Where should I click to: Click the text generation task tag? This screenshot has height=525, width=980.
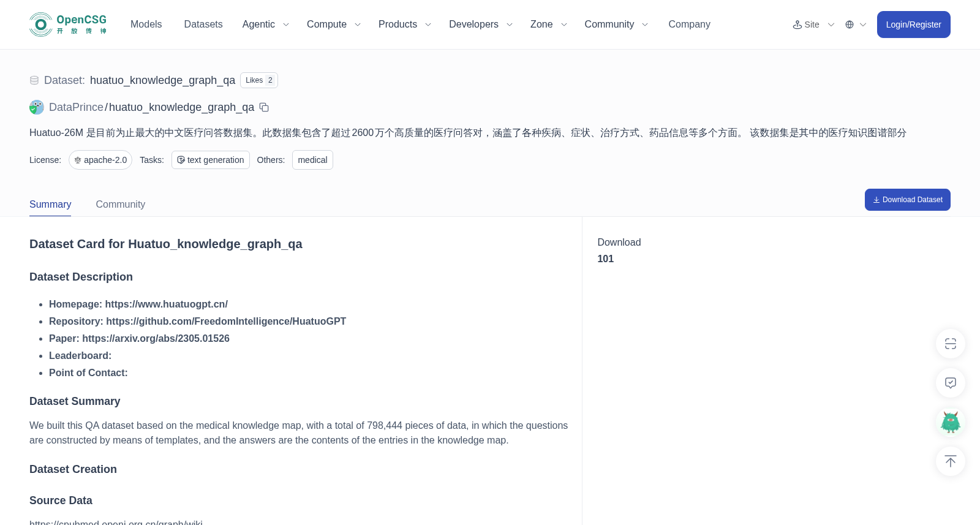click(211, 160)
